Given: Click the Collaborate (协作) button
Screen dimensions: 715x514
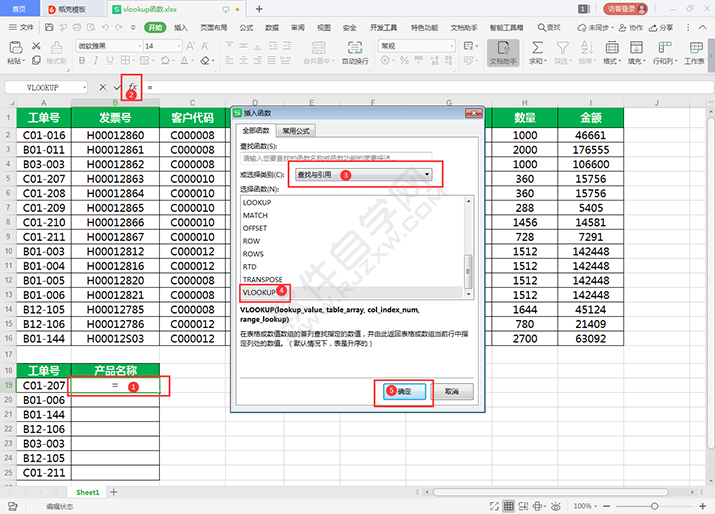Looking at the screenshot, I should tap(631, 27).
